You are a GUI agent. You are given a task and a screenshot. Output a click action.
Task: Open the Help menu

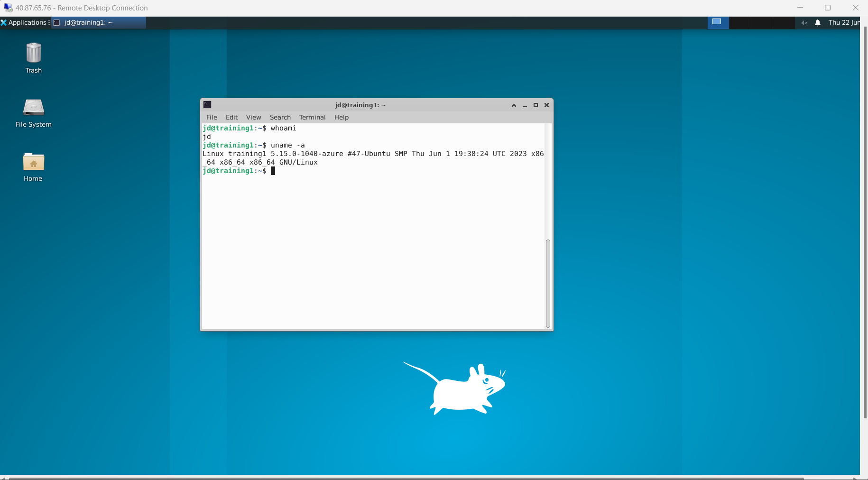point(341,117)
